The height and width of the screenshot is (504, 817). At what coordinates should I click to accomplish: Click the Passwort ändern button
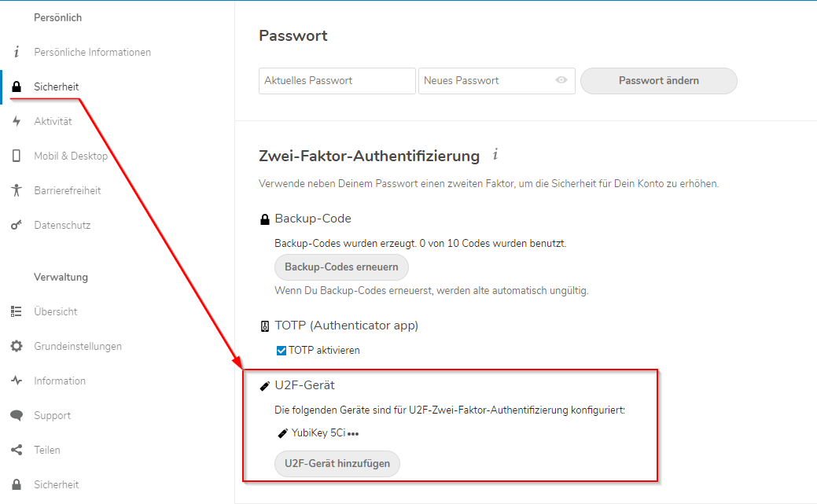coord(658,81)
